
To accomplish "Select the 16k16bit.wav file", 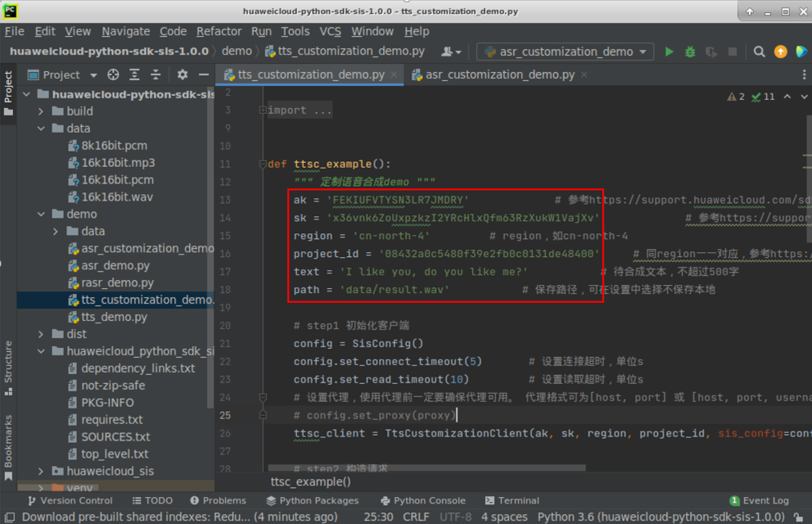I will 116,197.
